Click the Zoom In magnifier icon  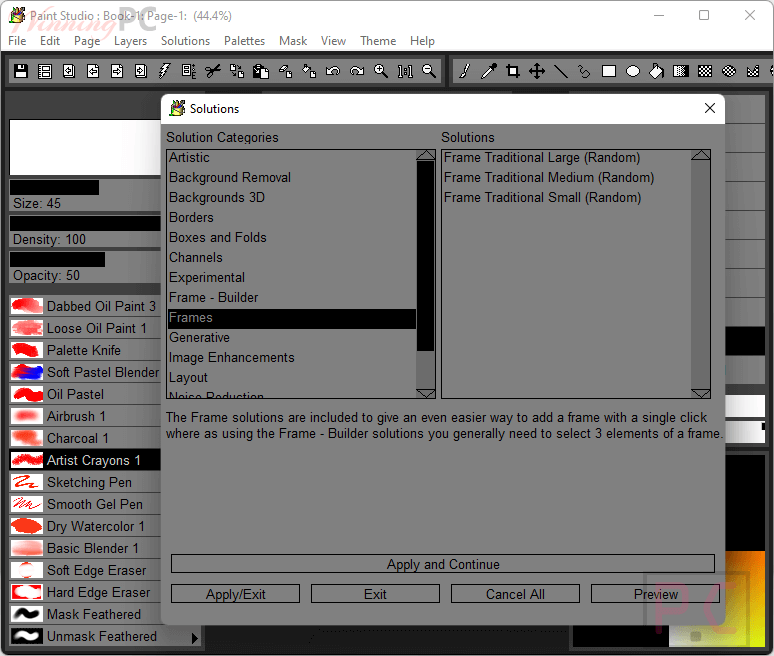(x=381, y=72)
